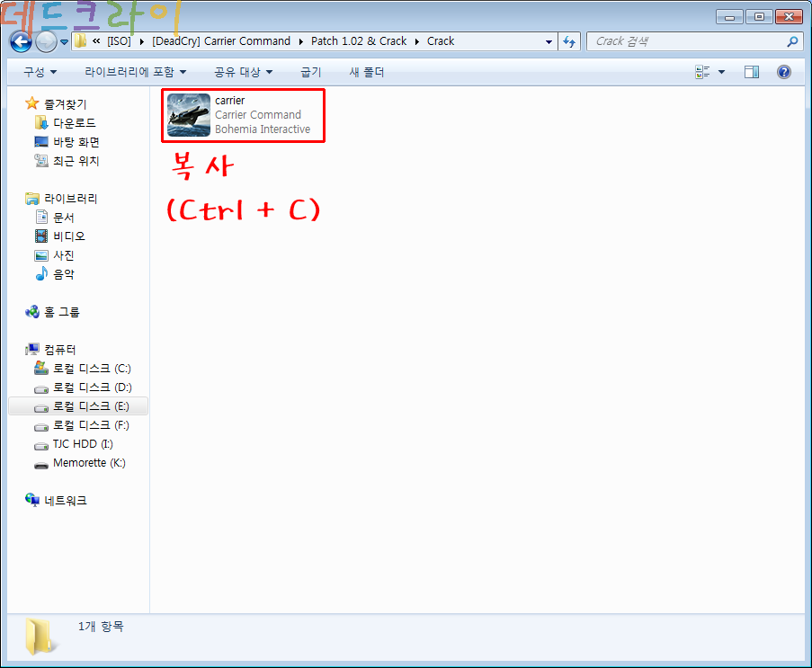Image resolution: width=812 pixels, height=668 pixels.
Task: Open the view options dropdown arrow
Action: pos(721,72)
